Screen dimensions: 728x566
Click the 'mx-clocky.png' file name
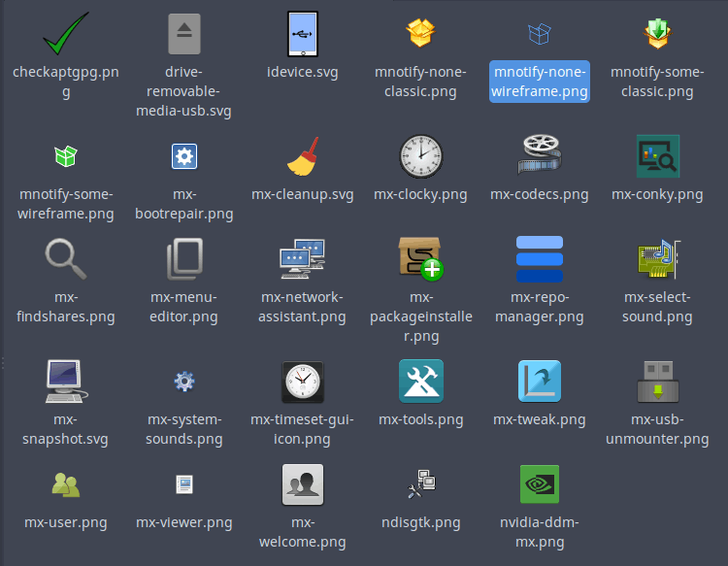pyautogui.click(x=420, y=194)
